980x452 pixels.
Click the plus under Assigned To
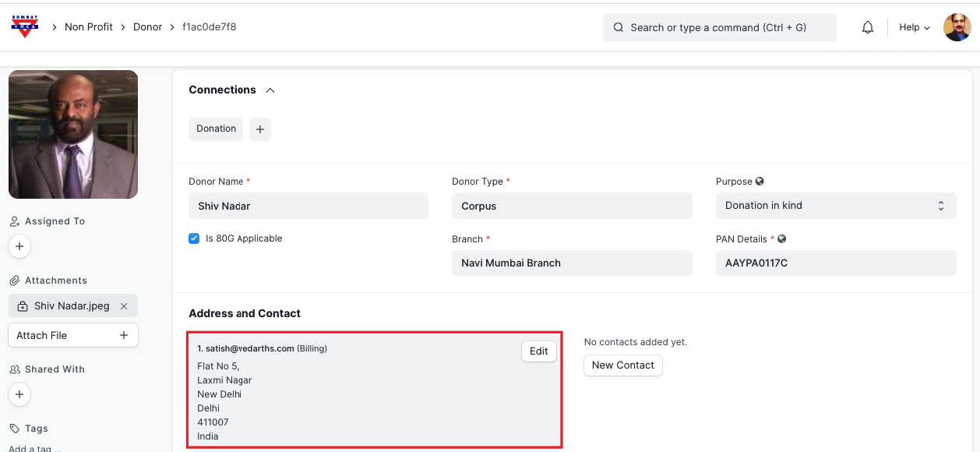point(19,247)
